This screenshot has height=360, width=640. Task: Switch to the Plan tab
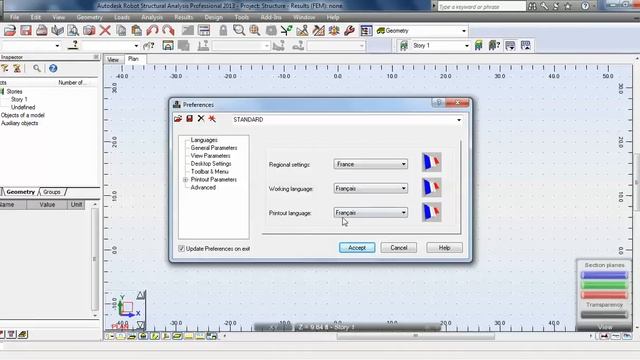(x=133, y=59)
